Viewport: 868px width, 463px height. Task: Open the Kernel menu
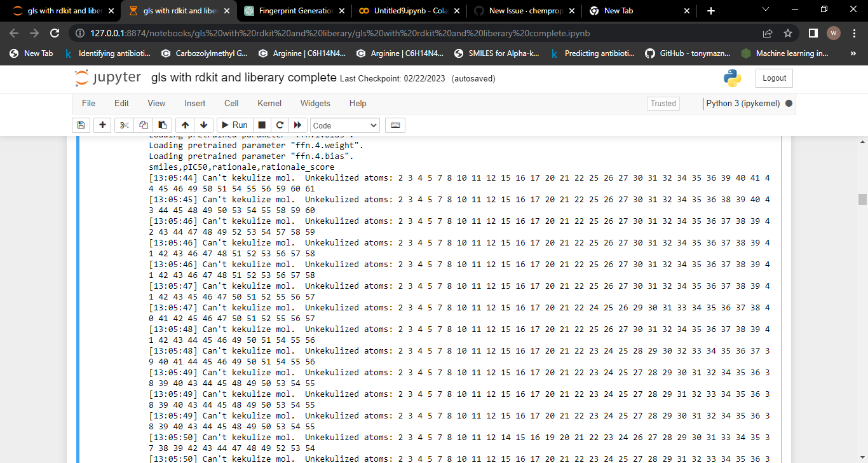[x=269, y=103]
